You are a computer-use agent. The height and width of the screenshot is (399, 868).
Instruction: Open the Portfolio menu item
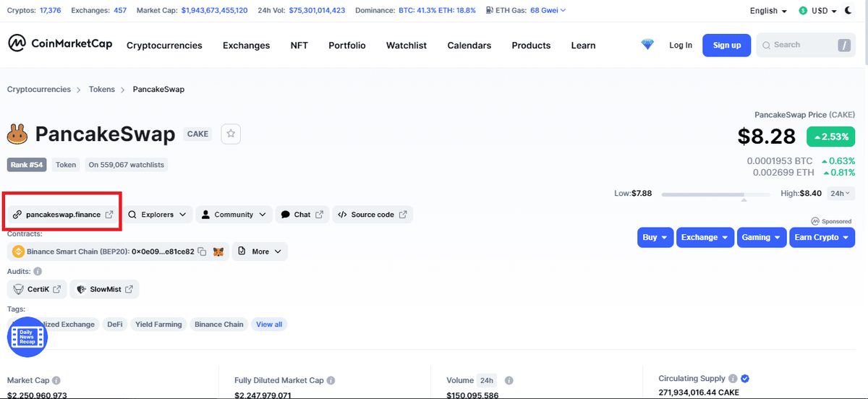347,45
